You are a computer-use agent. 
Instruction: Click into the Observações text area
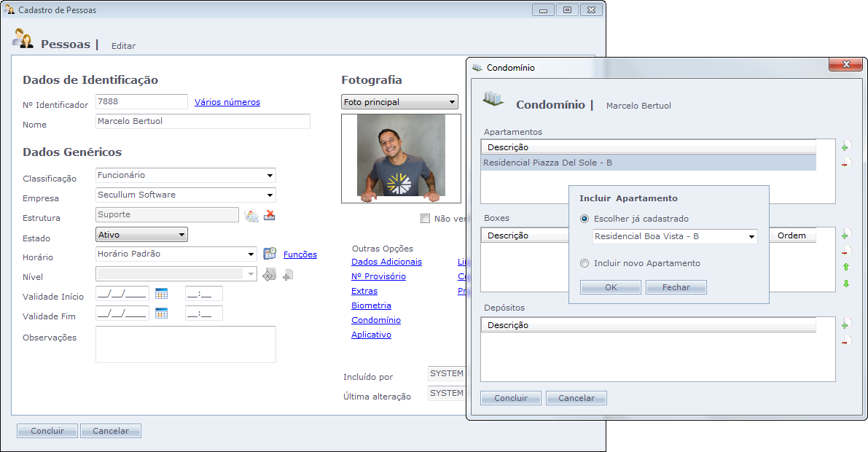pyautogui.click(x=185, y=344)
